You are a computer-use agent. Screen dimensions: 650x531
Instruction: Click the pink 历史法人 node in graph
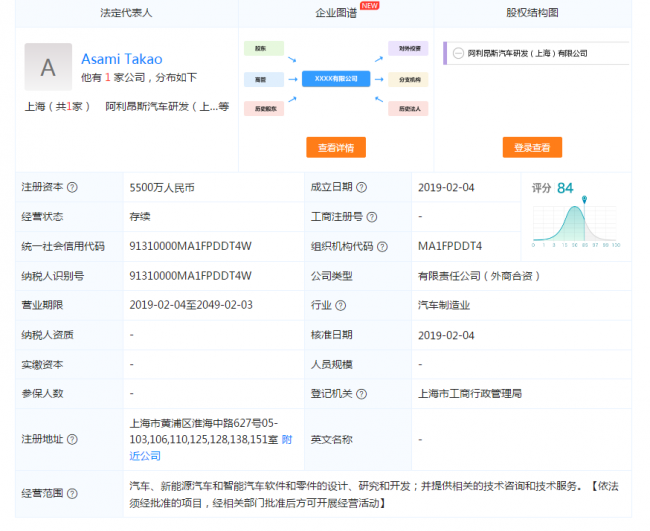pos(408,109)
